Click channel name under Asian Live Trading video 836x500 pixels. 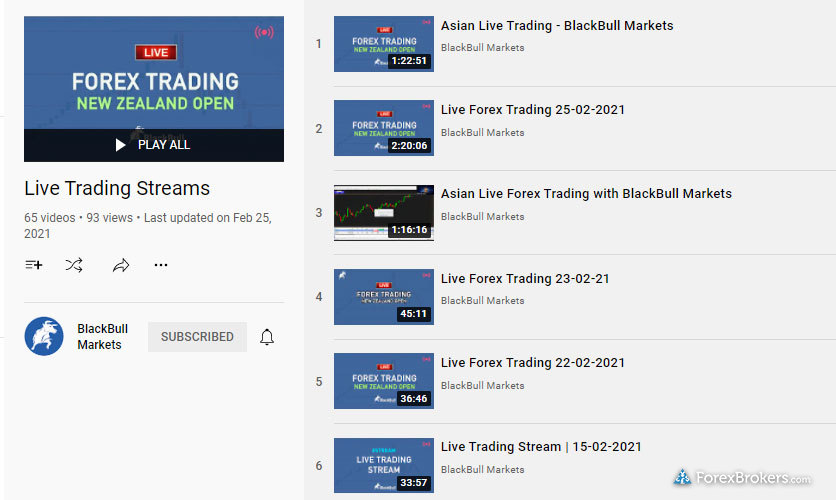(x=483, y=47)
